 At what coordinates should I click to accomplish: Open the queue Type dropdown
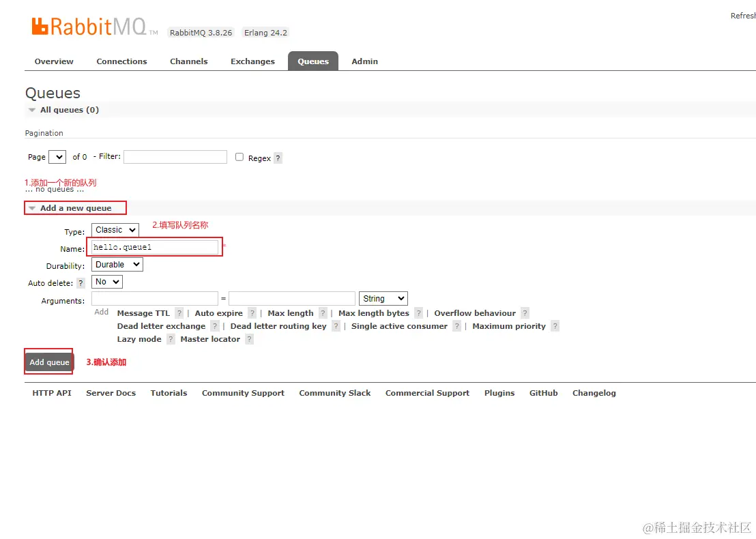point(115,230)
